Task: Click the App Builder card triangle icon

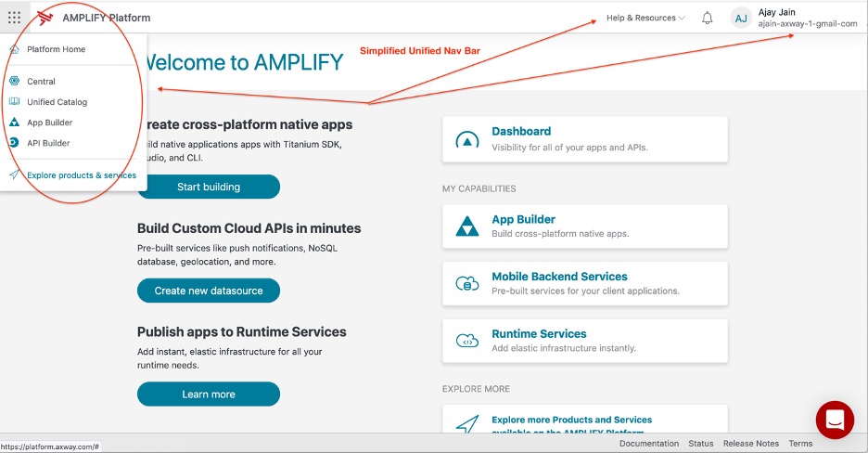Action: coord(467,226)
